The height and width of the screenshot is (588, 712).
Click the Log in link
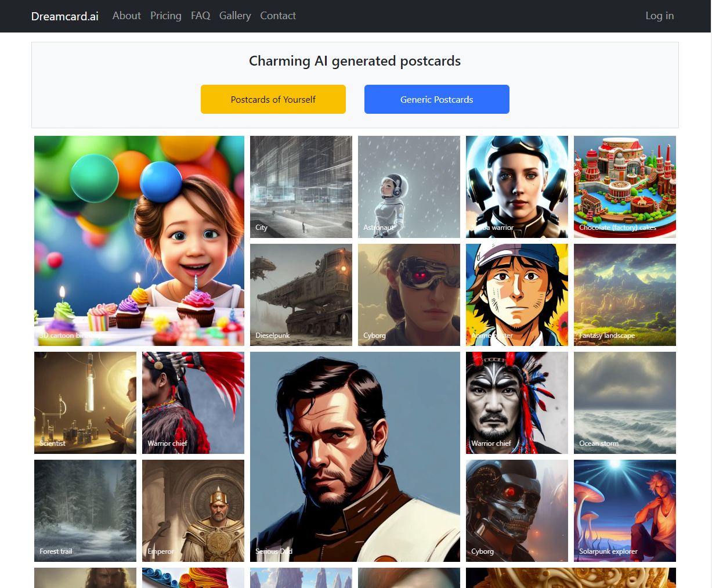coord(660,16)
